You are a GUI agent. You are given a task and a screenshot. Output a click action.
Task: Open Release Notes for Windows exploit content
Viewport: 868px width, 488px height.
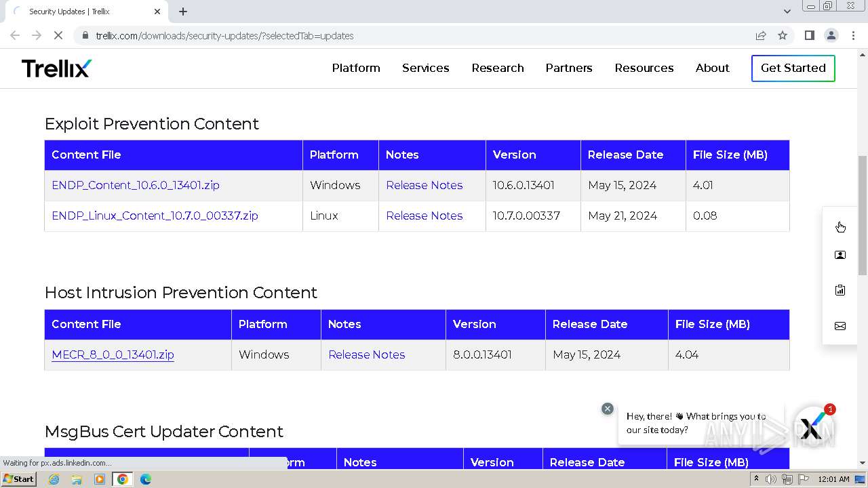(x=425, y=185)
